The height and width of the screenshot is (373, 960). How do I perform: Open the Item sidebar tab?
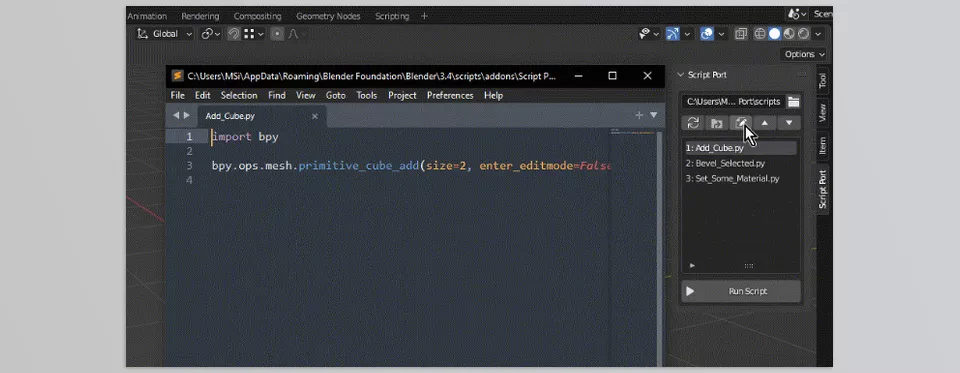pos(822,145)
